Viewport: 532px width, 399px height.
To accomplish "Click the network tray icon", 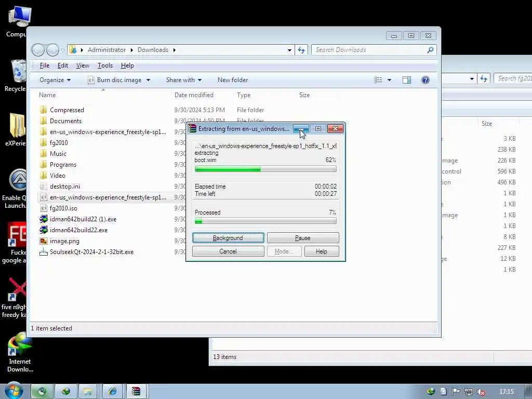I will point(469,392).
